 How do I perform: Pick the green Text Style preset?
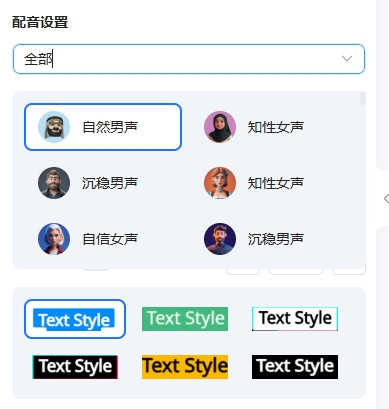(185, 319)
